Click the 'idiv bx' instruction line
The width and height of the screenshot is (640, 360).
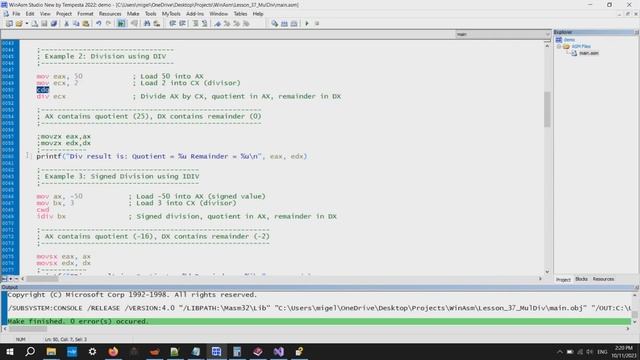coord(51,216)
